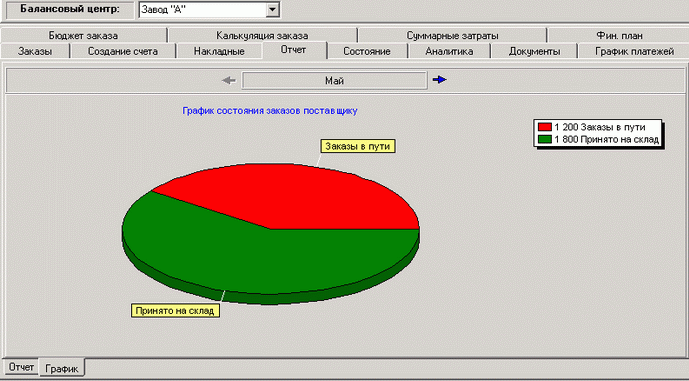This screenshot has width=689, height=381.
Task: Go to previous month with gray left arrow
Action: tap(229, 80)
